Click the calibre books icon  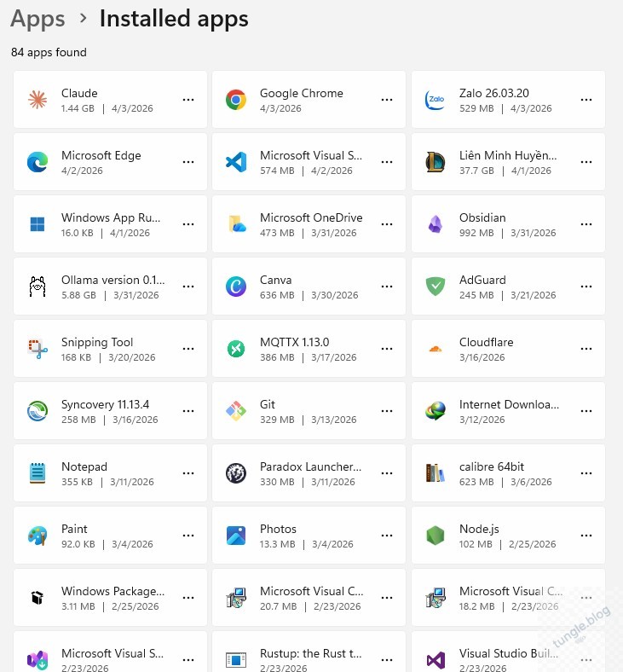[435, 473]
